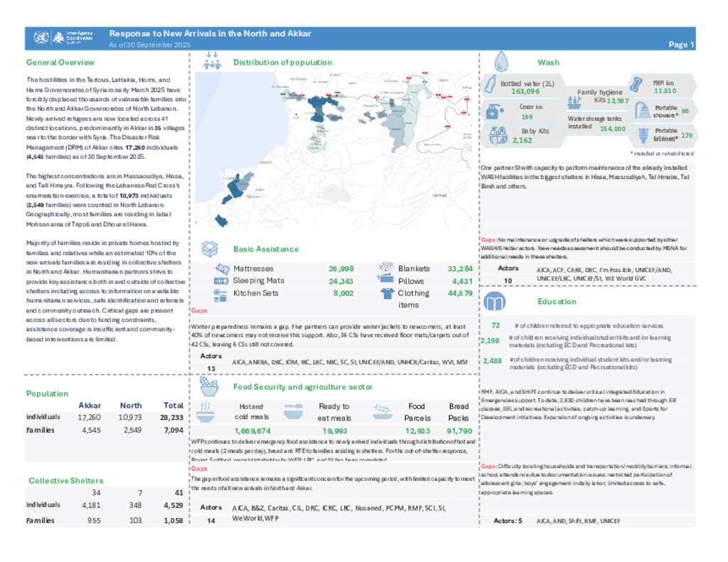The height and width of the screenshot is (562, 728).
Task: Click the Basic Assistance open box icon
Action: 210,249
